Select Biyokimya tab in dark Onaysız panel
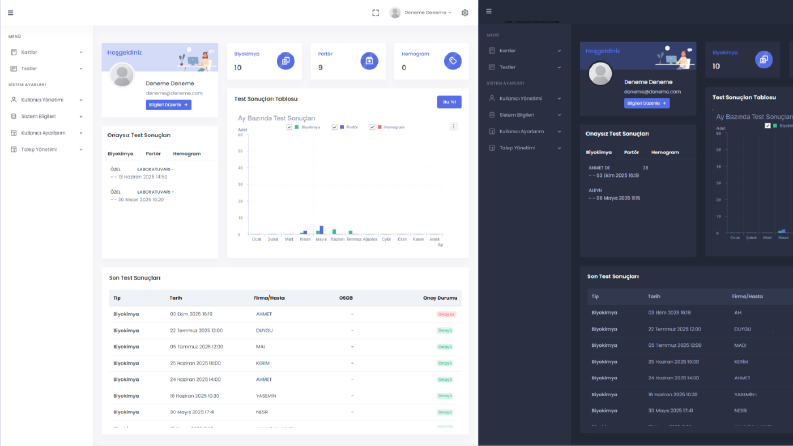Screen dimensions: 793x446 (x=599, y=152)
